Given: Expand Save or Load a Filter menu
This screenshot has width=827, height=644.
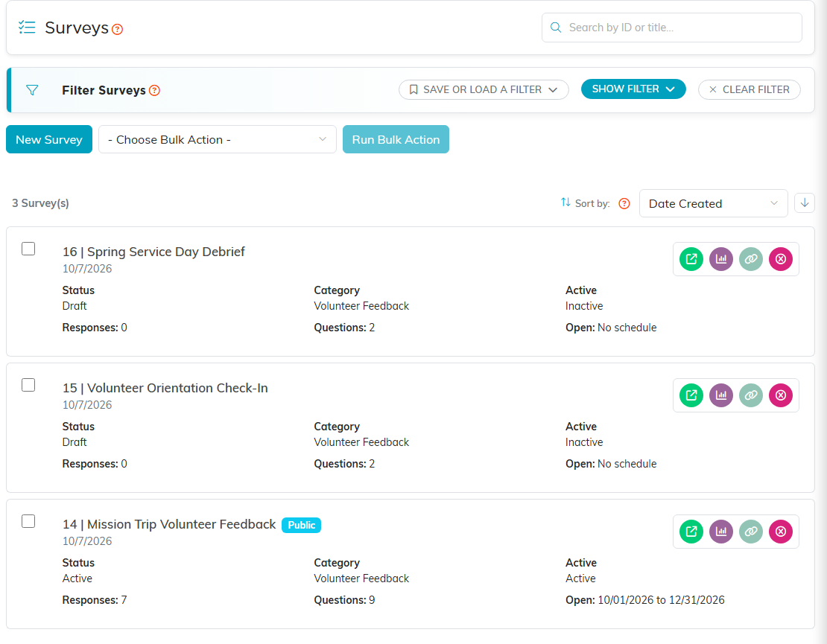Looking at the screenshot, I should [x=484, y=89].
